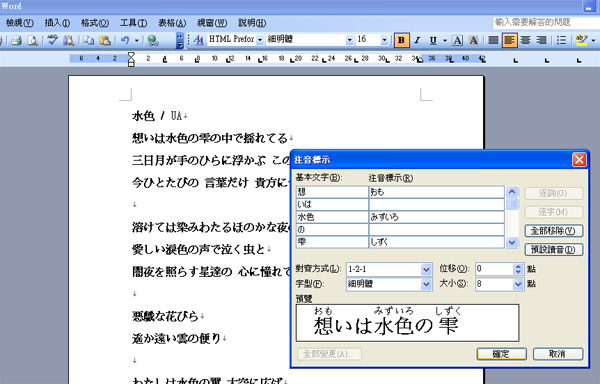Open Print Preview from the toolbar
The height and width of the screenshot is (384, 600).
point(33,40)
